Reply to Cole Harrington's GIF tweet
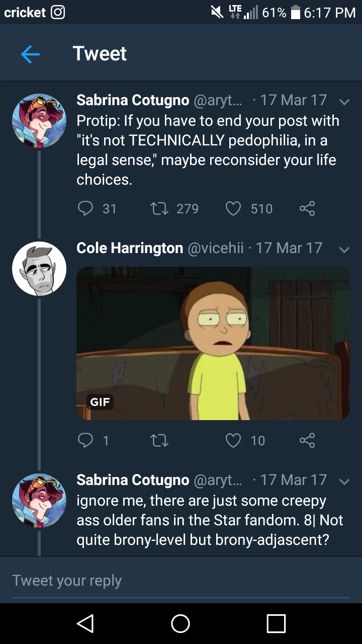Screen dimensions: 362x644 (x=85, y=440)
